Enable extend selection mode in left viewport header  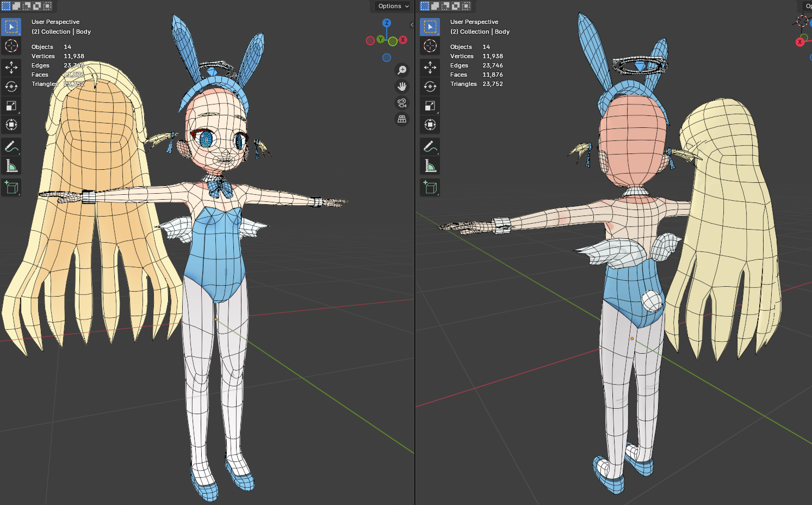click(x=16, y=6)
